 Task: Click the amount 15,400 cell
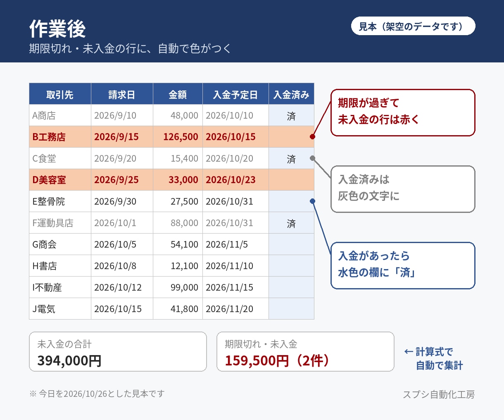coord(178,158)
